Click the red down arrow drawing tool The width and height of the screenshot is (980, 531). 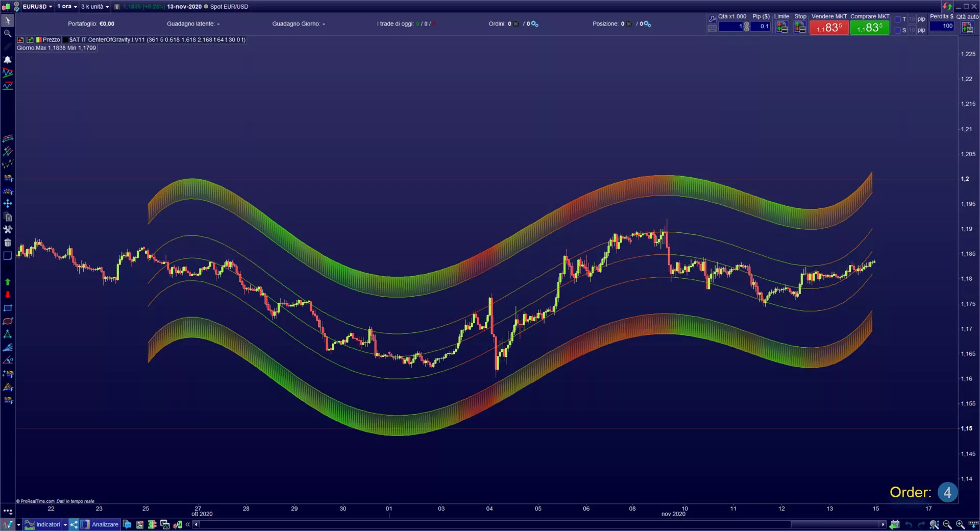coord(8,295)
